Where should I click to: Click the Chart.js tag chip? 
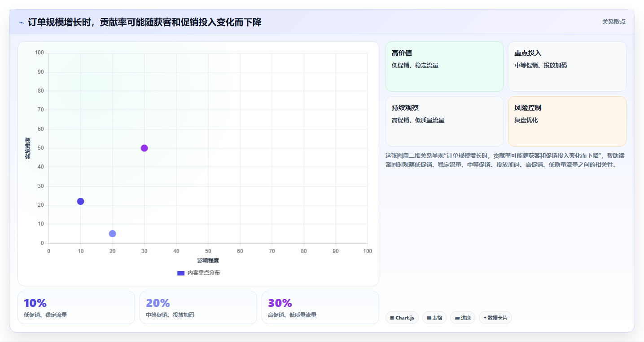pyautogui.click(x=402, y=318)
